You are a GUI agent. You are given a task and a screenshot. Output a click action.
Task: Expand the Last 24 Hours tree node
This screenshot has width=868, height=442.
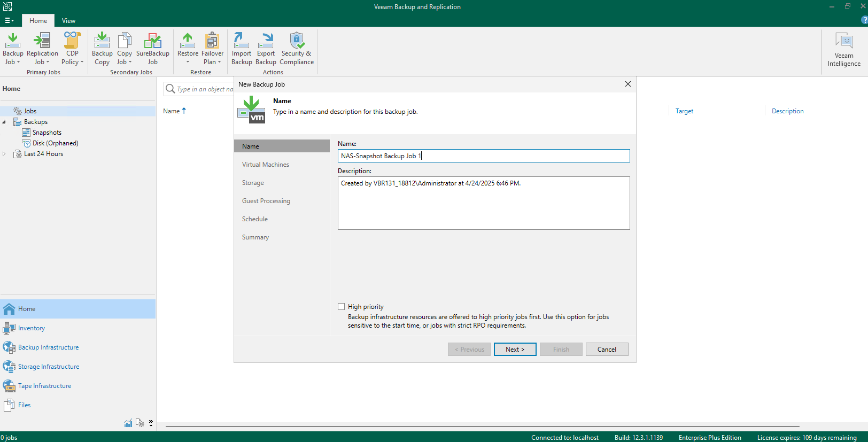click(x=4, y=154)
